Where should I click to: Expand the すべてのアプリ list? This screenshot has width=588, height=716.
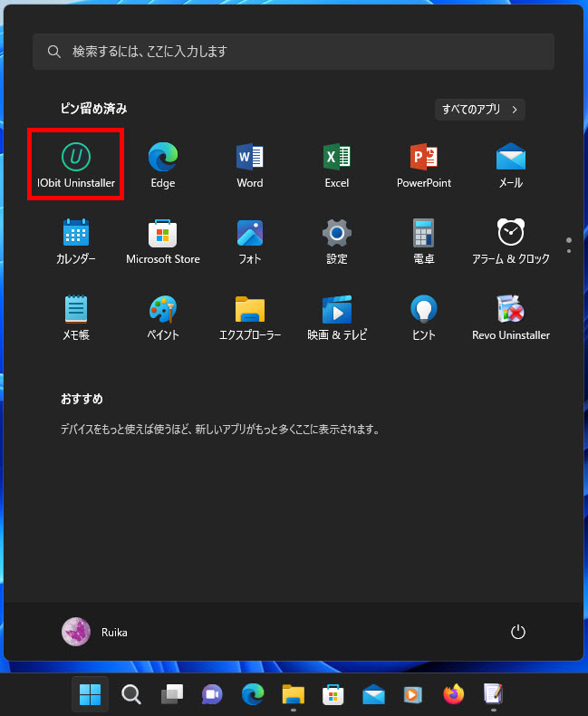coord(479,110)
